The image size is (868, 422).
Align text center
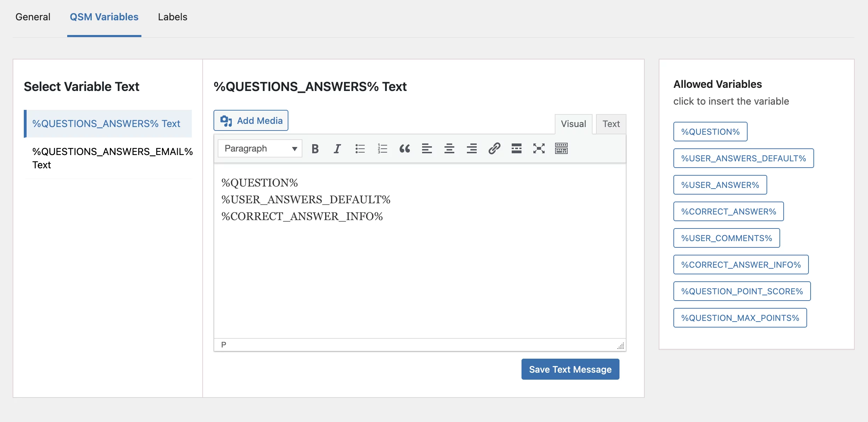pos(449,149)
